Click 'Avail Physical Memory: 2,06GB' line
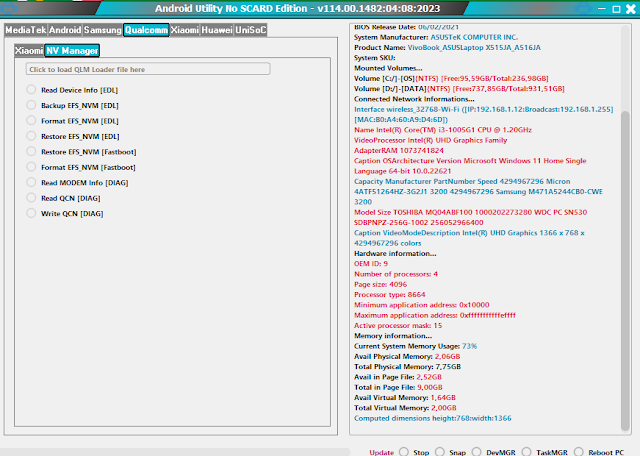640x456 pixels. 407,356
